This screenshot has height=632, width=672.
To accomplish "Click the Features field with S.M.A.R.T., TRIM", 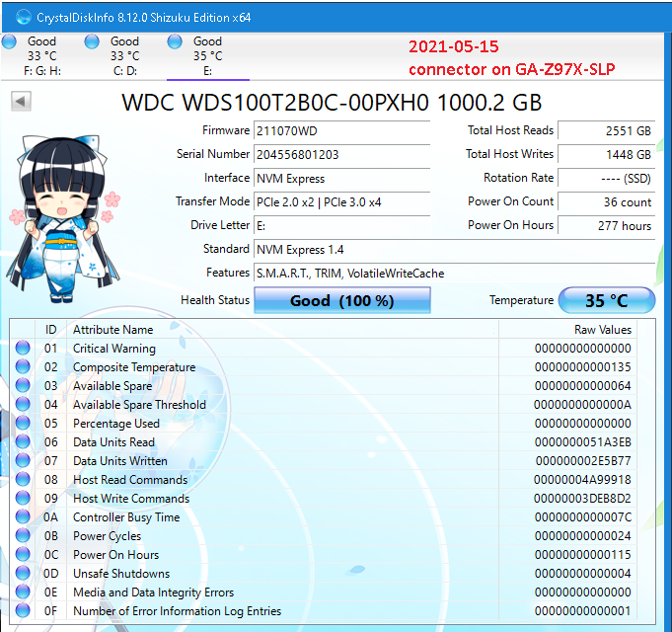I will (454, 274).
